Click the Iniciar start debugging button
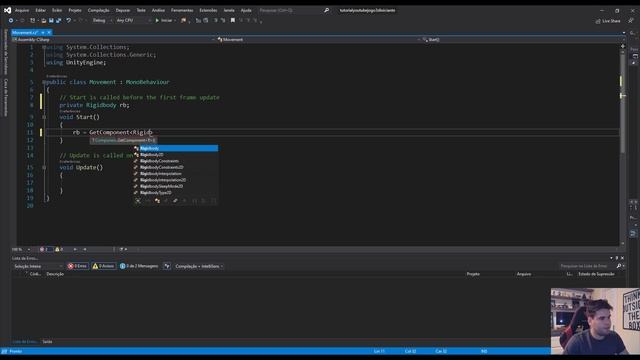The width and height of the screenshot is (640, 360). point(164,20)
